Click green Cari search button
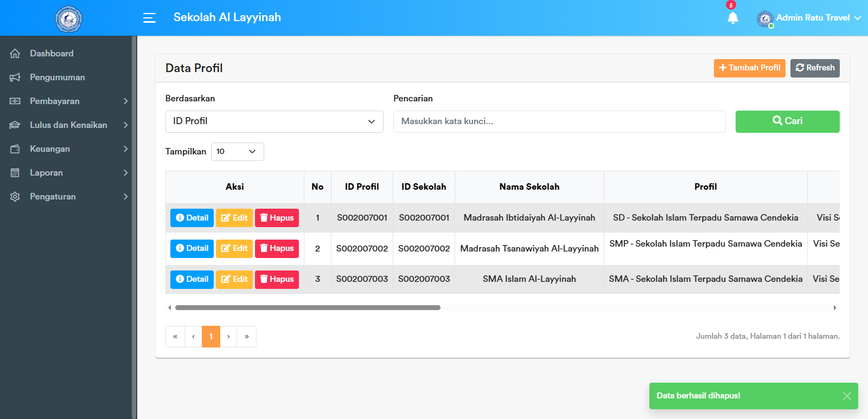The height and width of the screenshot is (419, 868). [787, 121]
